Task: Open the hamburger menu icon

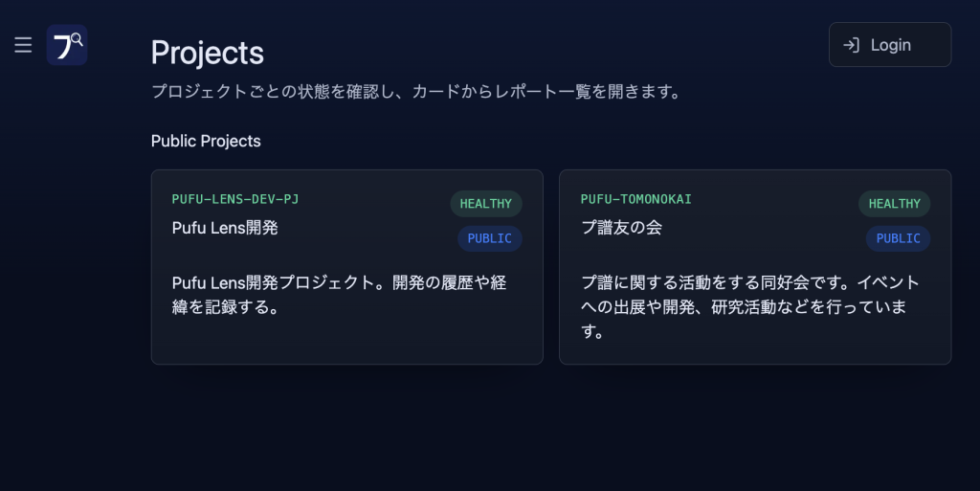Action: pos(23,45)
